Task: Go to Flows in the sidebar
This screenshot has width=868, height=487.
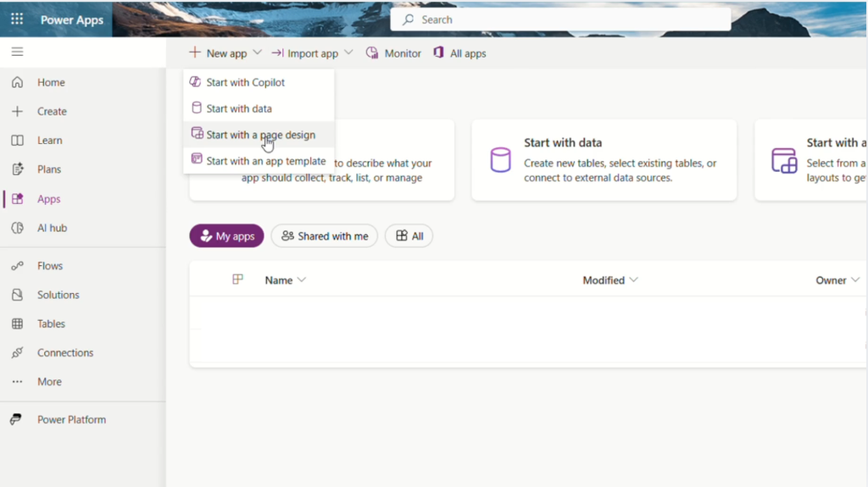Action: pyautogui.click(x=50, y=266)
